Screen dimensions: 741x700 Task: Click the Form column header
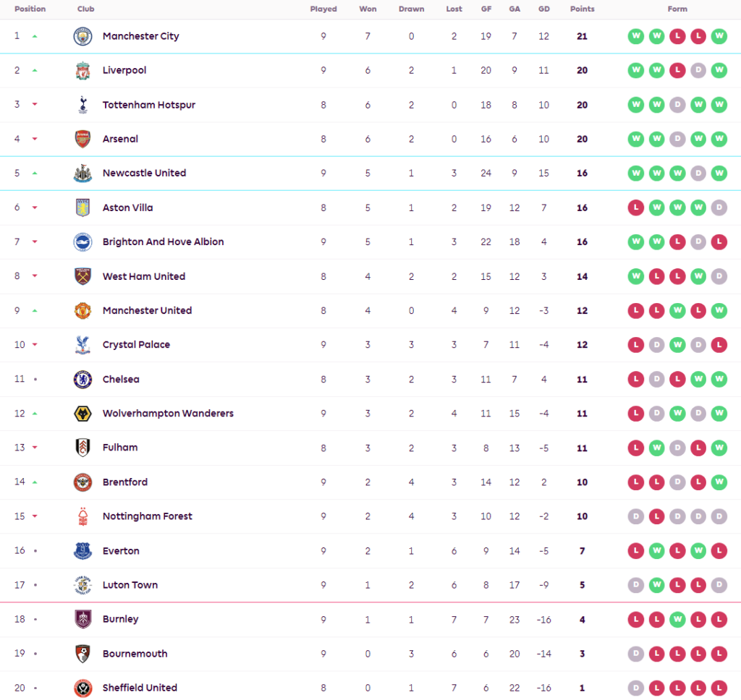[x=677, y=9]
